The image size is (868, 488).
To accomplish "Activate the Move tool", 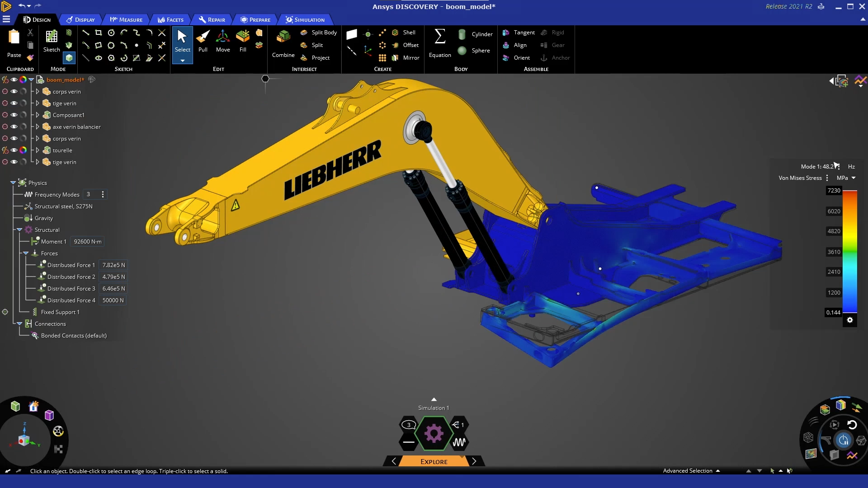I will point(223,41).
